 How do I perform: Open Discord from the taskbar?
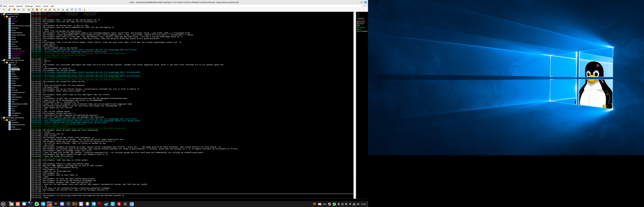tap(62, 204)
